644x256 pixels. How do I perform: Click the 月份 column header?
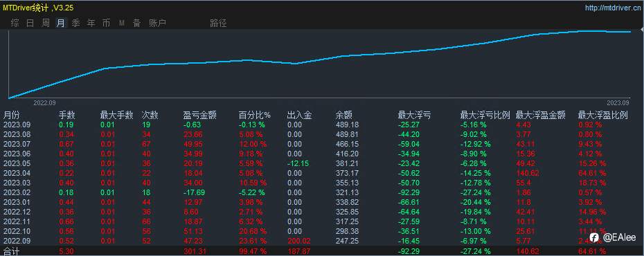pos(12,116)
